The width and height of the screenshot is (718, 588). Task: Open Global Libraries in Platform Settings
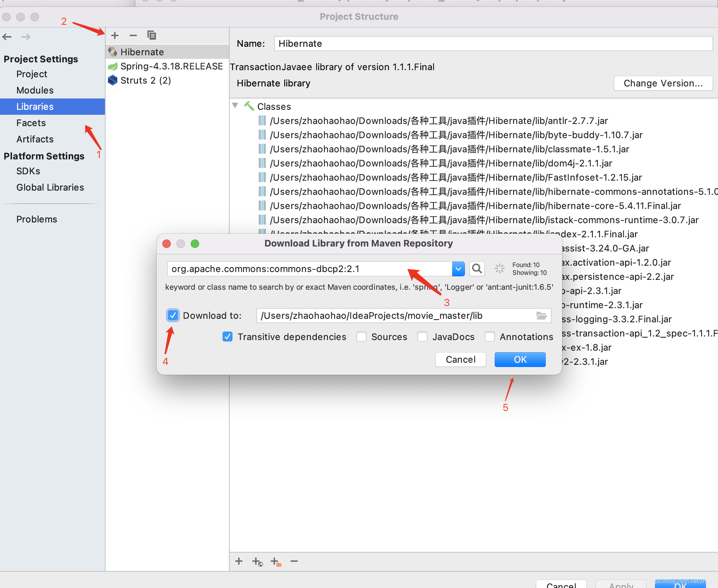(x=50, y=187)
